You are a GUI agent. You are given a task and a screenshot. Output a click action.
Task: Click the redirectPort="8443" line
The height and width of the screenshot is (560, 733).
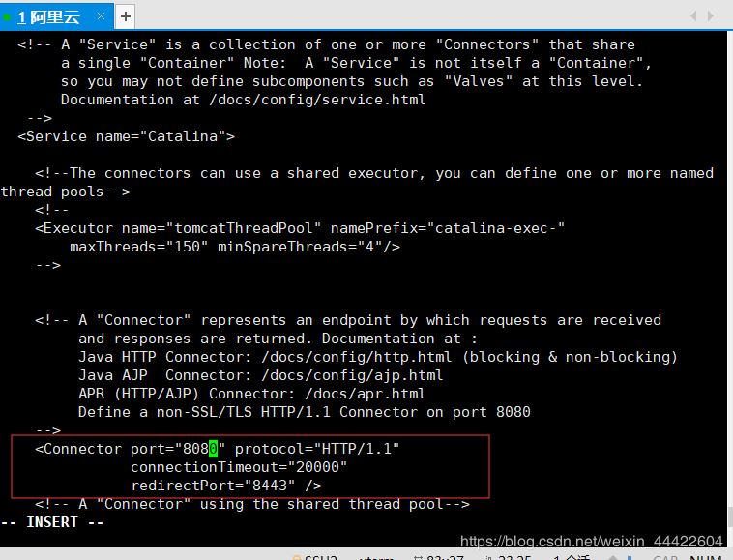(x=225, y=486)
